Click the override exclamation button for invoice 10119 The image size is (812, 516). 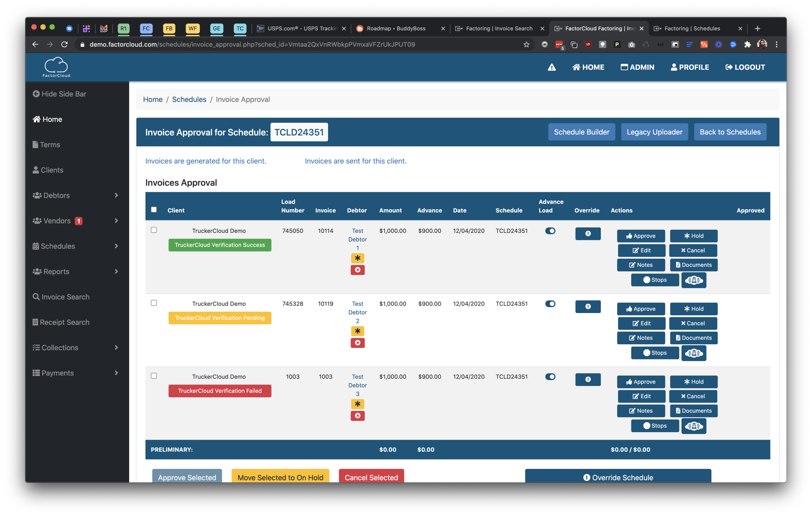pos(588,306)
